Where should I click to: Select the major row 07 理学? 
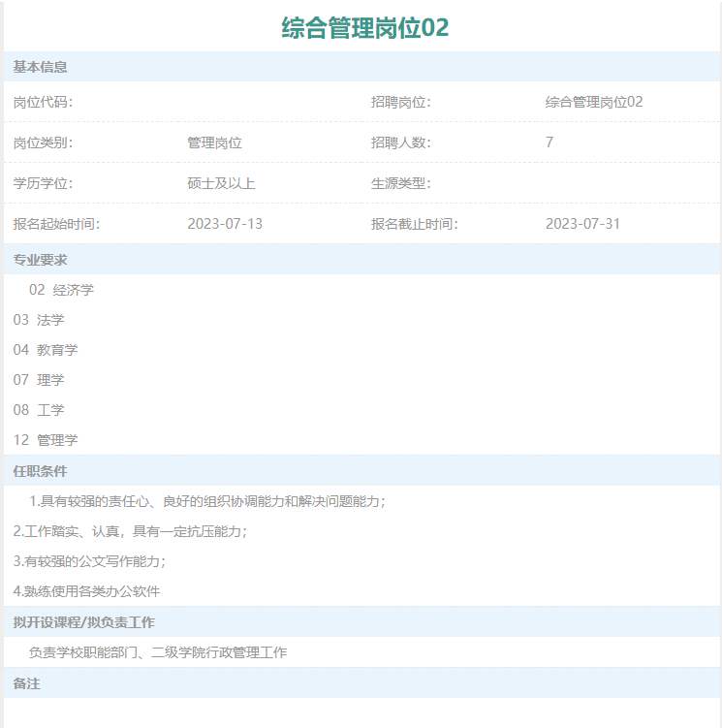click(x=39, y=380)
